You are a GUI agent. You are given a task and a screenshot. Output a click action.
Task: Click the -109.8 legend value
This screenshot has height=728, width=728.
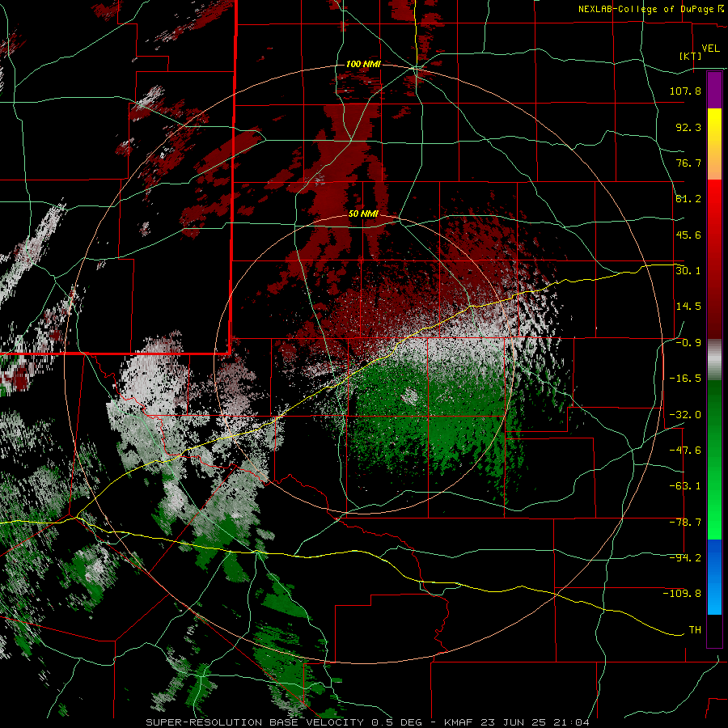682,594
